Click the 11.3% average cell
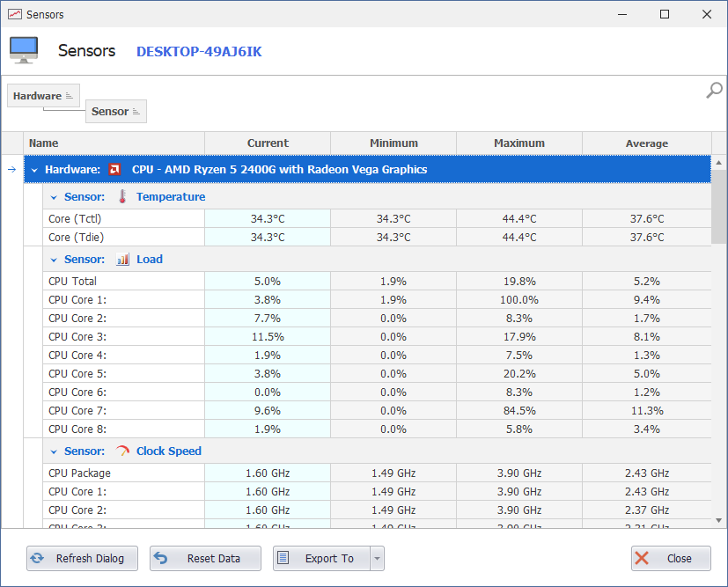The image size is (728, 587). point(647,411)
